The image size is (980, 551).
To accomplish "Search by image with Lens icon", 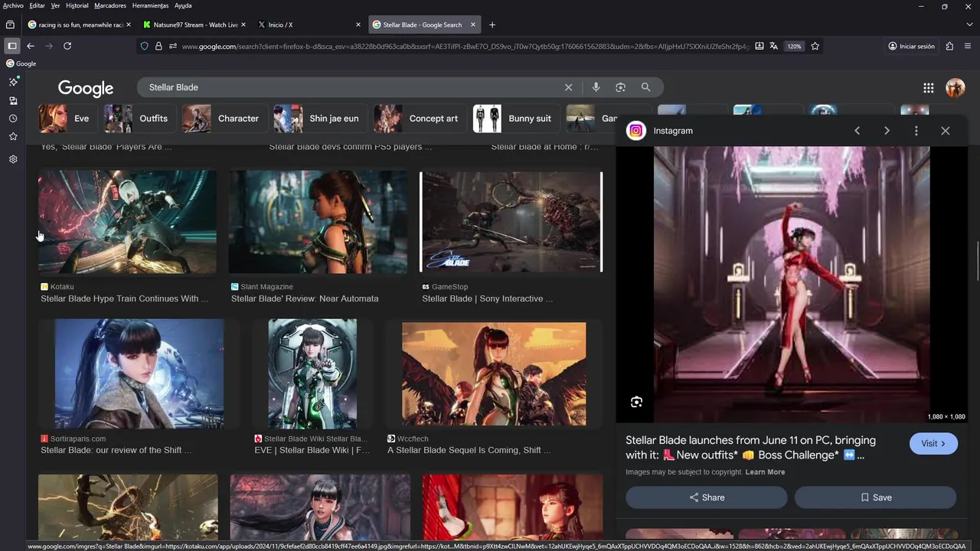I will click(621, 87).
